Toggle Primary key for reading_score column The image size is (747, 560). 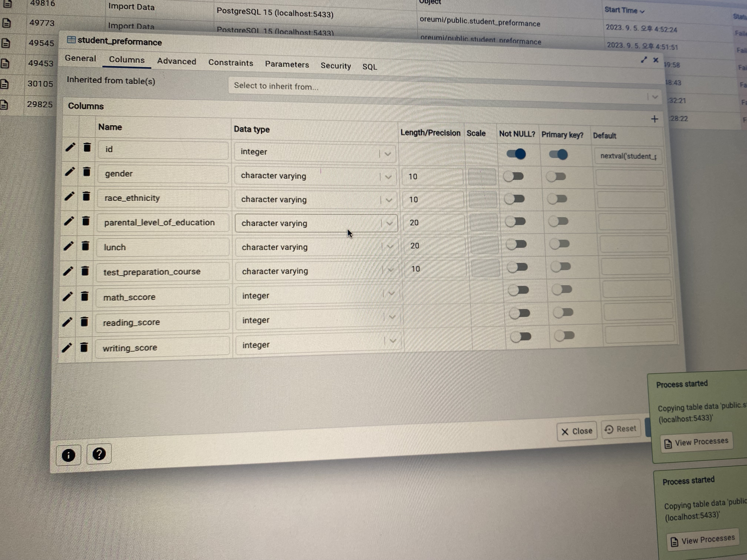(x=563, y=313)
